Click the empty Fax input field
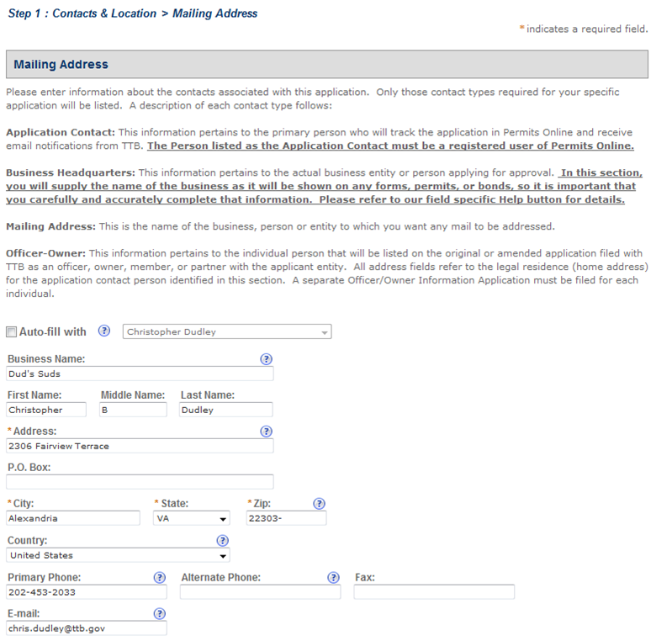The image size is (672, 641). [x=434, y=592]
